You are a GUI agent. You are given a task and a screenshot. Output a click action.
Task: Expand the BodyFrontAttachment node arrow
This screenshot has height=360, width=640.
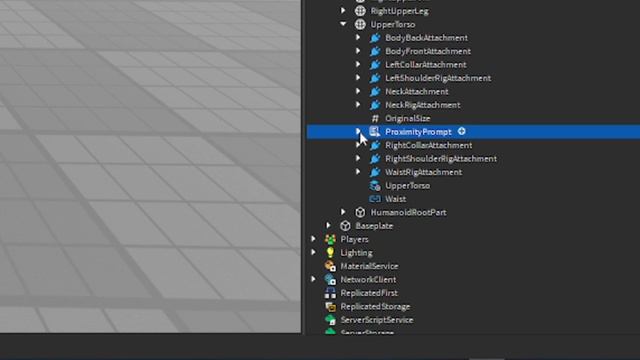tap(358, 51)
